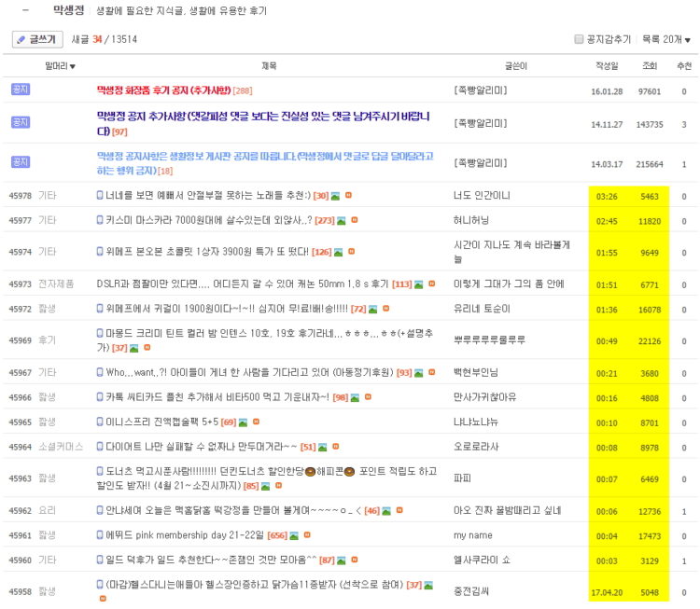Click the document icon of post 45967
Viewport: 700px width, 609px height.
(100, 372)
